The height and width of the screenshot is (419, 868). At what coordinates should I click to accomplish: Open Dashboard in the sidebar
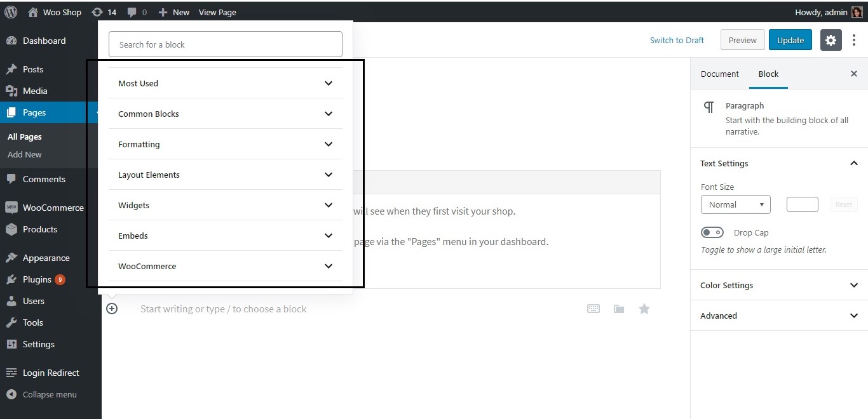click(x=44, y=41)
